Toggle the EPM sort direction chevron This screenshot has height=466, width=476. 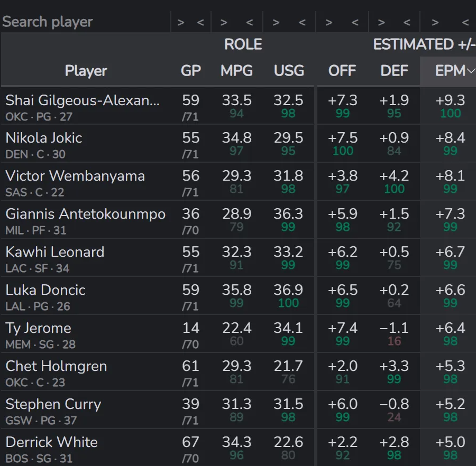point(471,71)
